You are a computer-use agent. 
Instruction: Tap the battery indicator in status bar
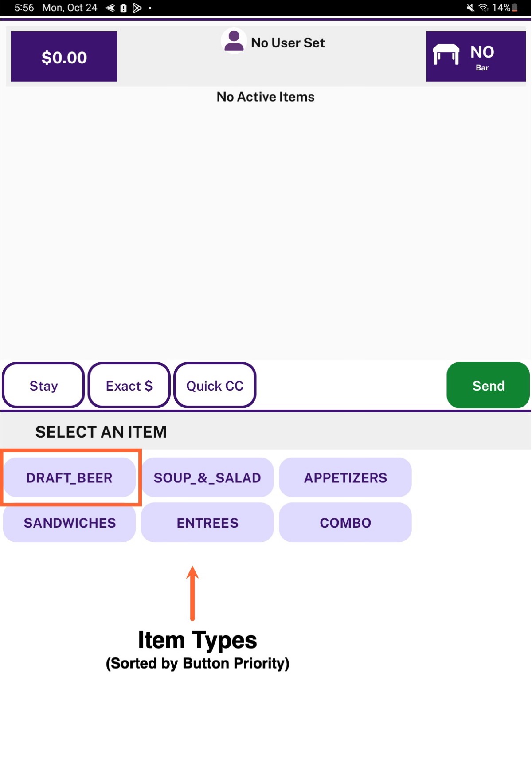click(x=515, y=8)
